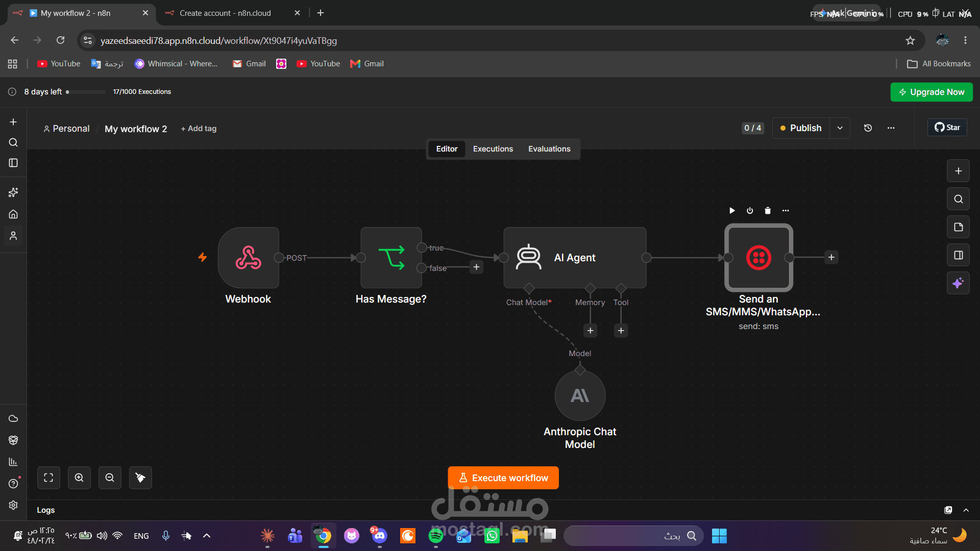The image size is (980, 551).
Task: Add a Tool sub-node to AI Agent
Action: point(621,331)
